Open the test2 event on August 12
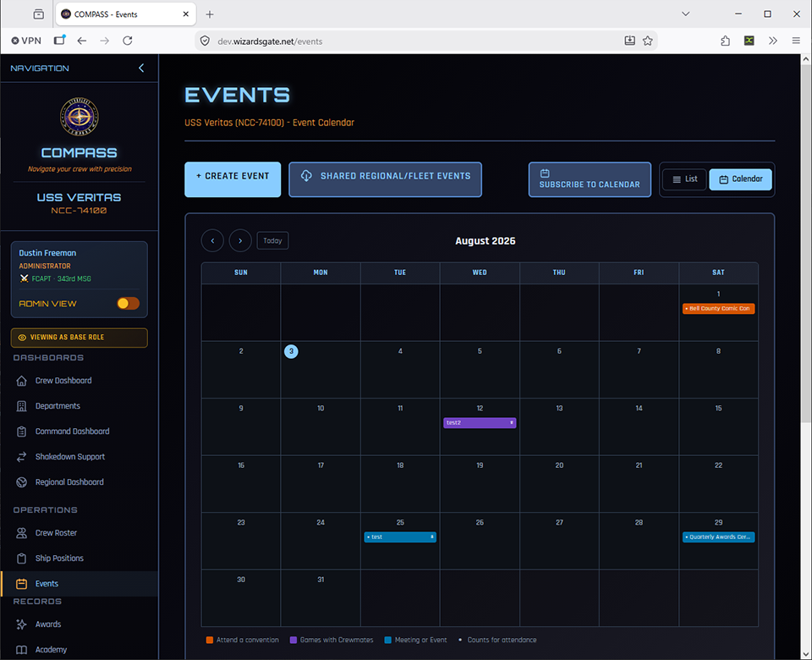The height and width of the screenshot is (660, 812). 480,423
